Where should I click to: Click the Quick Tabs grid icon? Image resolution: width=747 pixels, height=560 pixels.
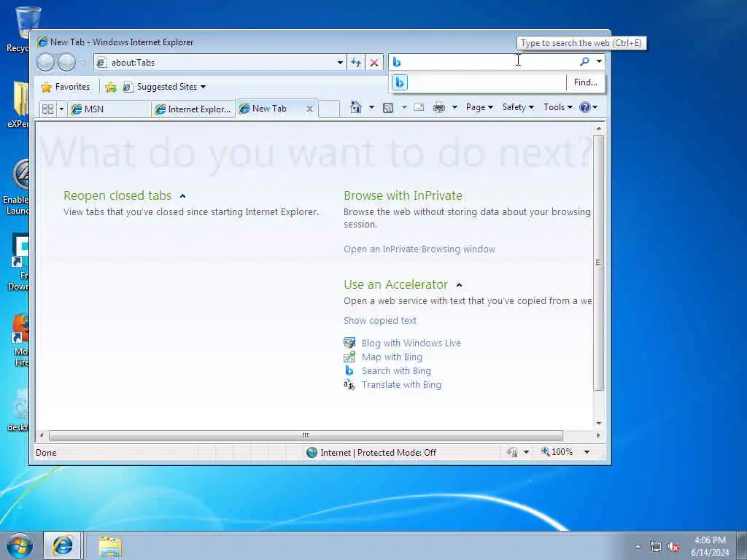tap(47, 109)
